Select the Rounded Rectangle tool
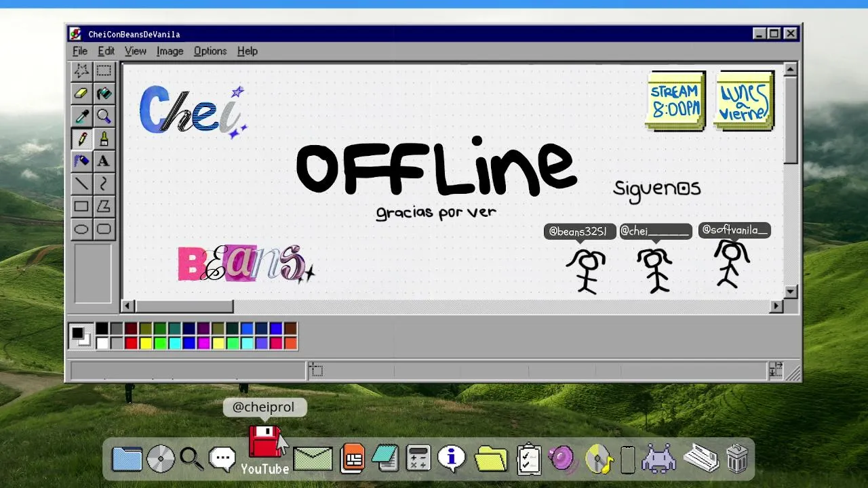The height and width of the screenshot is (488, 868). tap(104, 229)
